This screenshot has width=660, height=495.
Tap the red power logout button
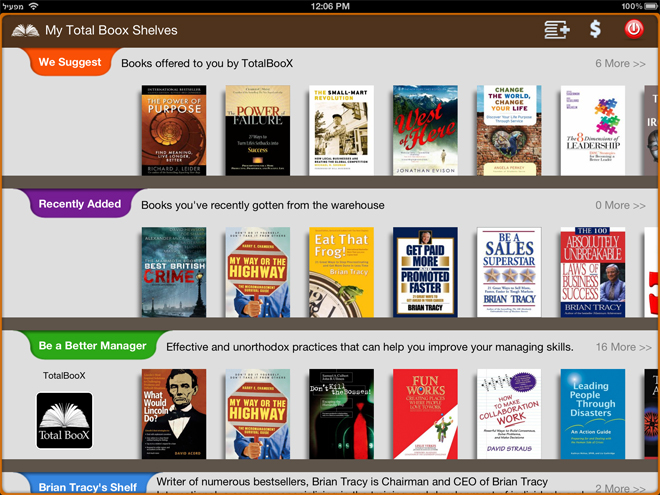634,29
